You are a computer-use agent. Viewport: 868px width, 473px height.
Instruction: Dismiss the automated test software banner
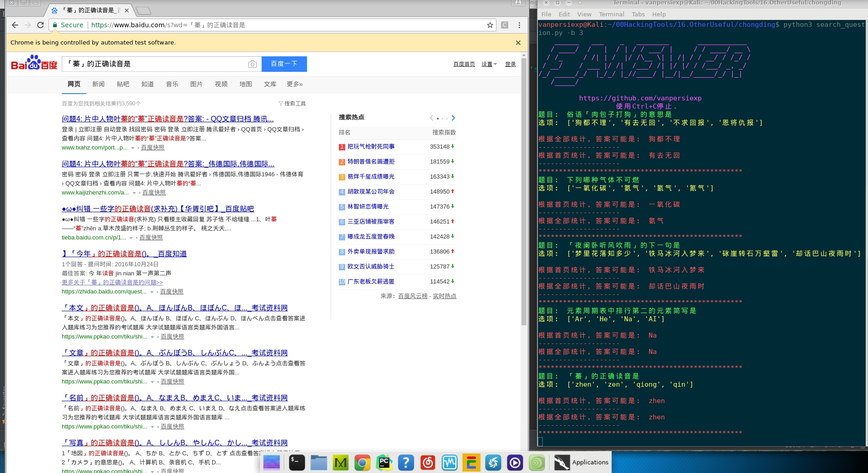pos(518,42)
